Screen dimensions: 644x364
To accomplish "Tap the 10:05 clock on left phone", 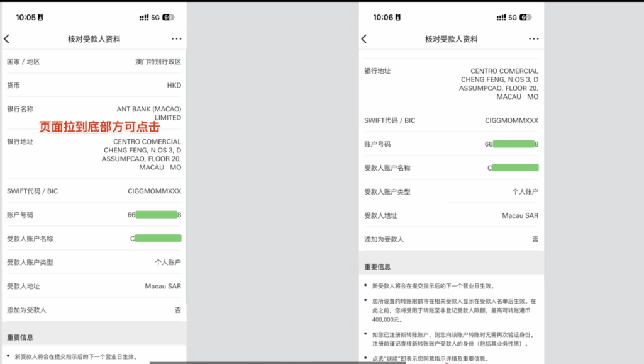I will (25, 17).
